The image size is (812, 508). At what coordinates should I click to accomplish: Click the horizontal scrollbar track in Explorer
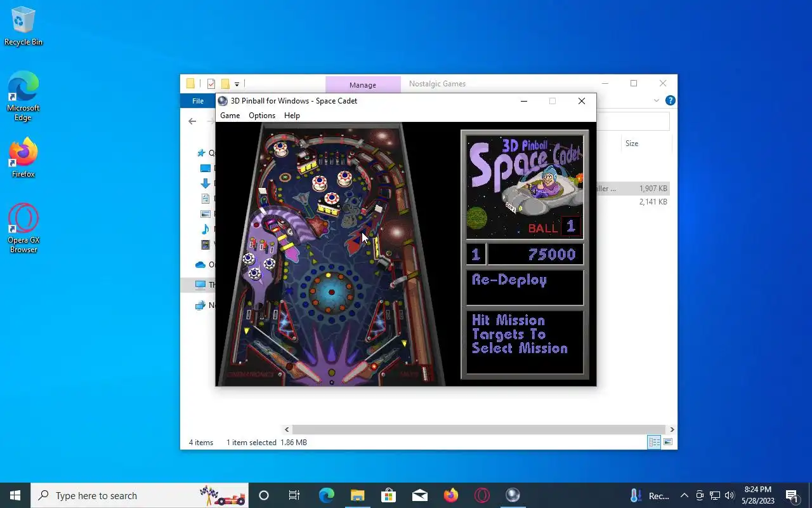tap(479, 430)
